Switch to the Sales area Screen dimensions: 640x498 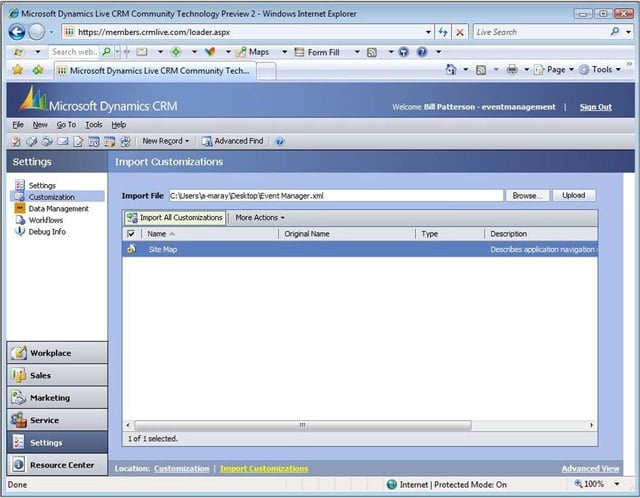click(x=57, y=375)
